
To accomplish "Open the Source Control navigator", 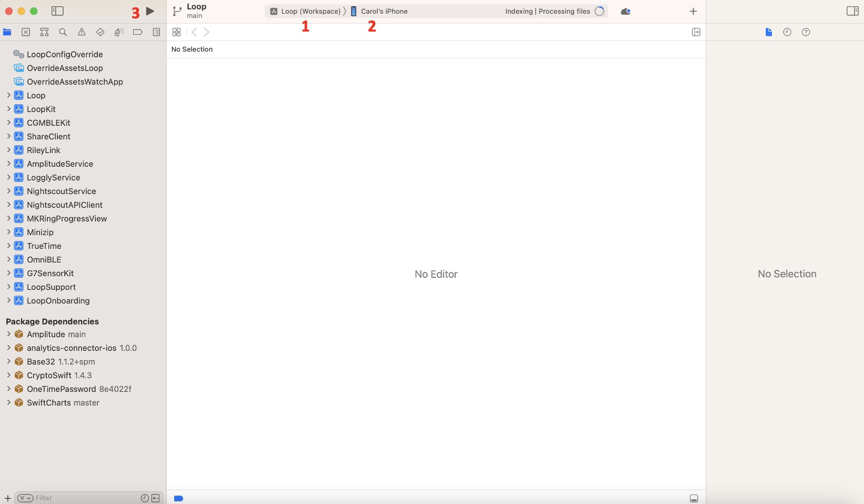I will 26,32.
